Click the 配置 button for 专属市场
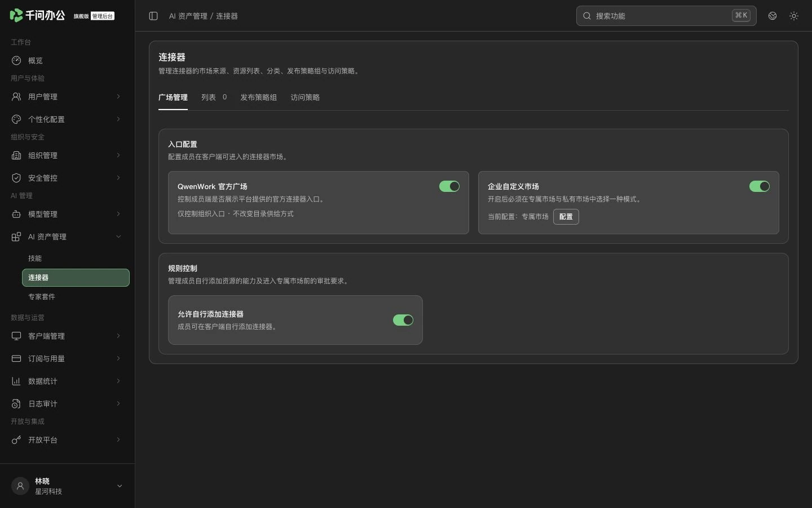Viewport: 812px width, 508px height. pyautogui.click(x=566, y=217)
